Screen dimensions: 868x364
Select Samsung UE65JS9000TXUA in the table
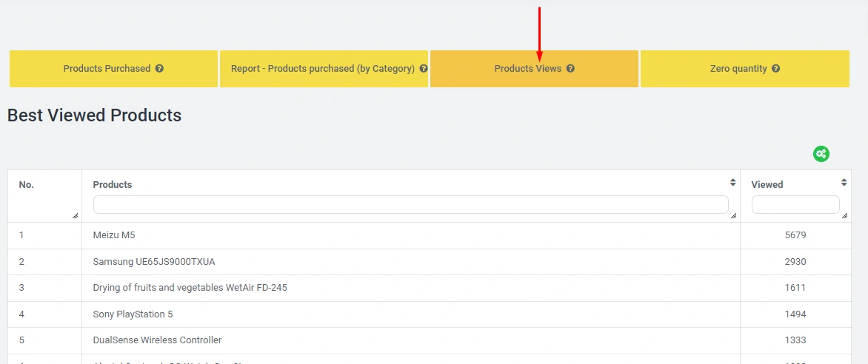pos(154,262)
